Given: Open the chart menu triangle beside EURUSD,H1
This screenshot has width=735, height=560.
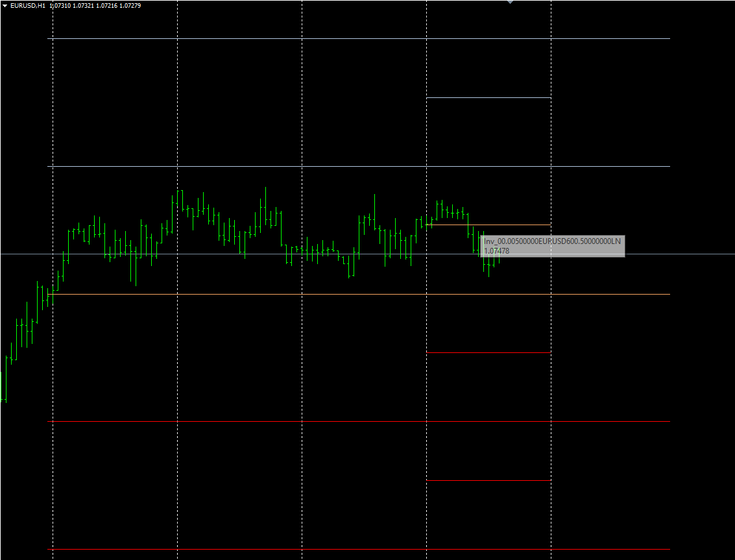Looking at the screenshot, I should (x=5, y=6).
